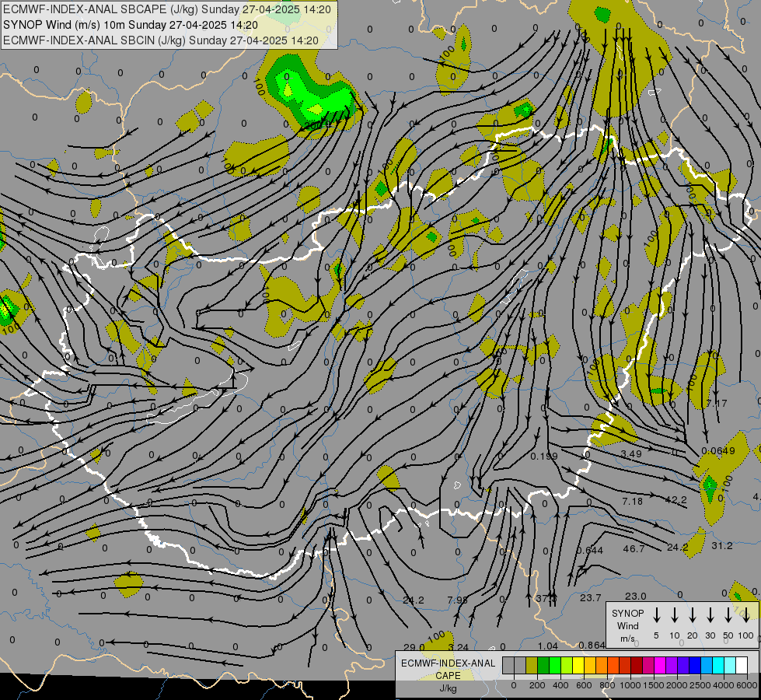Pick the pure yellow CAPE legend swatch
The width and height of the screenshot is (761, 700).
tap(578, 665)
